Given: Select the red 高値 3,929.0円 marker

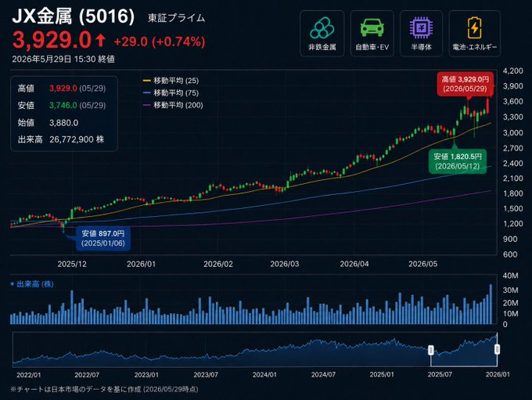Looking at the screenshot, I should [465, 84].
